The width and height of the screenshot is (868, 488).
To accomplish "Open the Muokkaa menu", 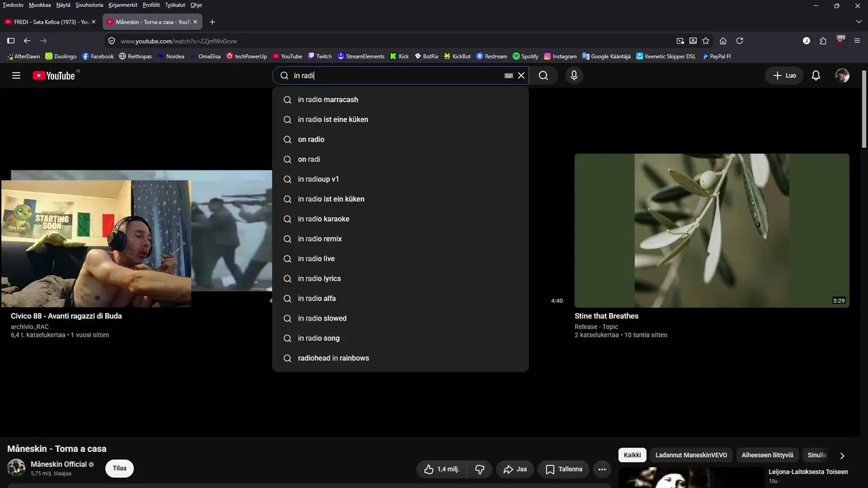I will (40, 5).
